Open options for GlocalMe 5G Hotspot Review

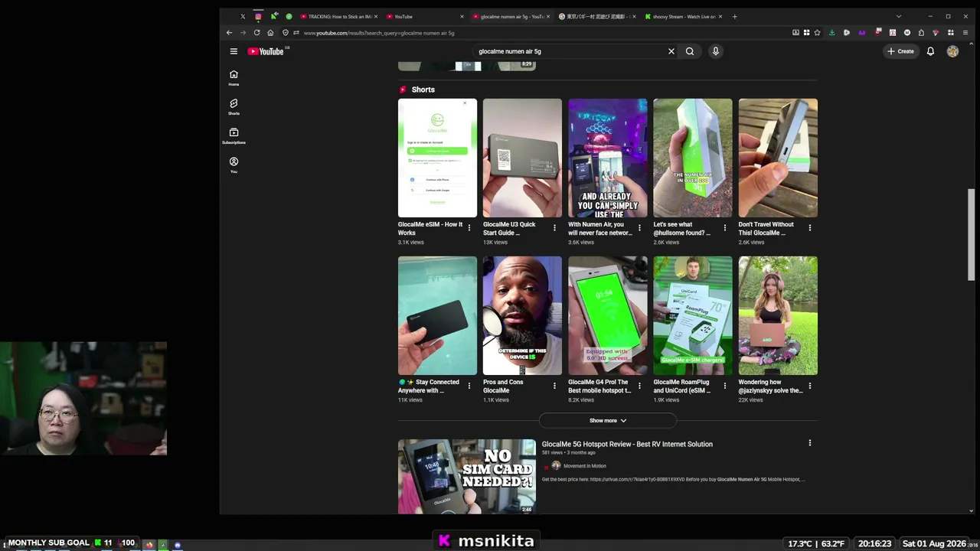tap(809, 443)
